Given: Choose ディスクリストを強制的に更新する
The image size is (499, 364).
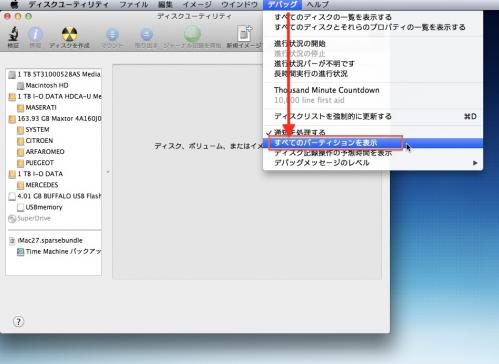Looking at the screenshot, I should 373,116.
